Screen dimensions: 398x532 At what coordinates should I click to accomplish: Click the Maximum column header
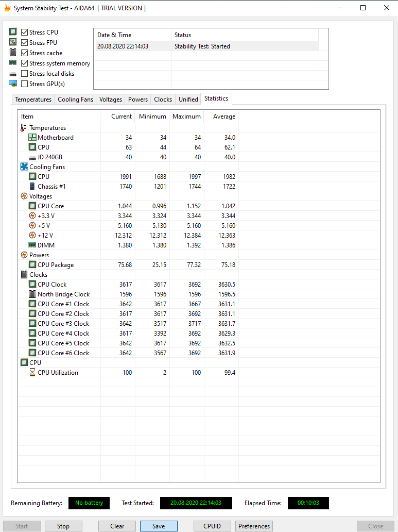[x=187, y=117]
